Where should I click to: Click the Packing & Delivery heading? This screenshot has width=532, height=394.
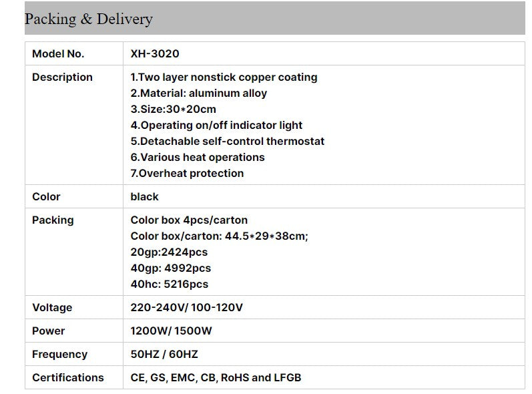[x=89, y=19]
